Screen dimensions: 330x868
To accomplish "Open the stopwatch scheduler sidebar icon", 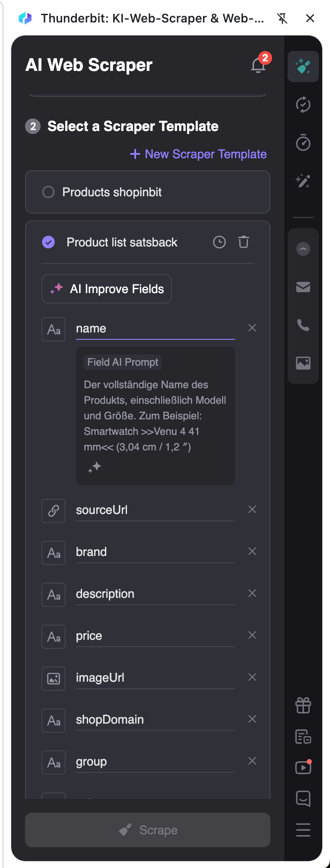I will pos(303,143).
